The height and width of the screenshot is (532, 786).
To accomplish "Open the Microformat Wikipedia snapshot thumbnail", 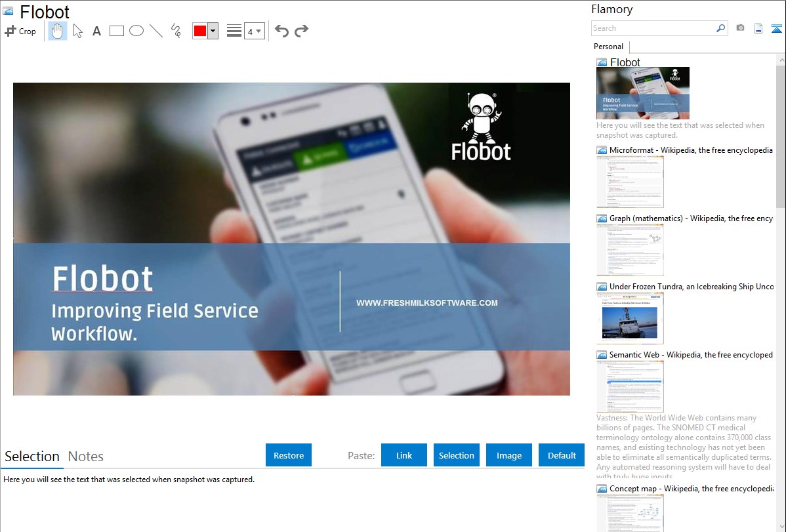I will tap(630, 182).
